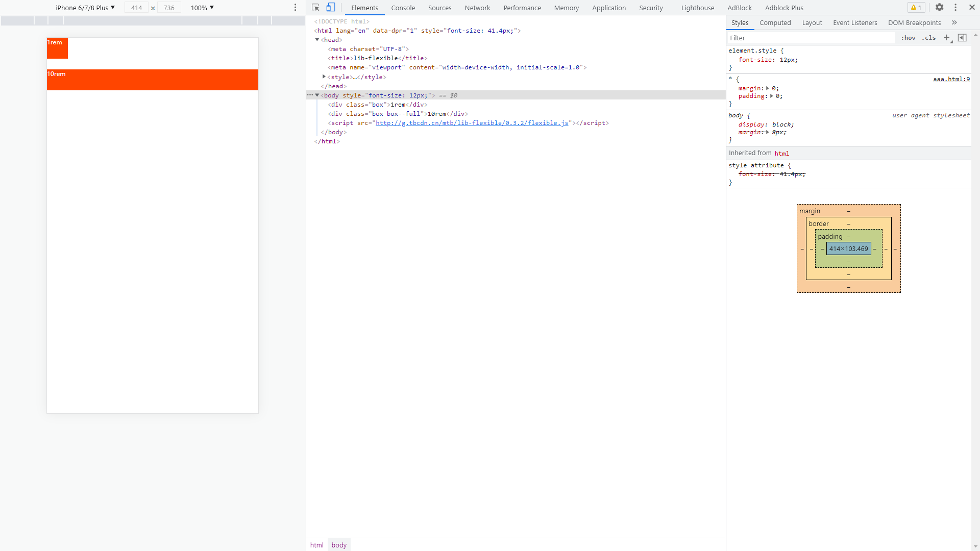The width and height of the screenshot is (980, 551).
Task: Open aaa.html:9 source link
Action: coord(951,79)
